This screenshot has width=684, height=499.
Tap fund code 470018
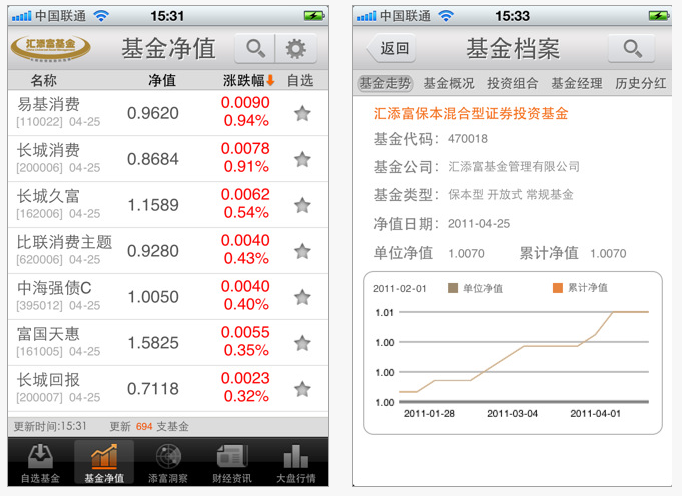[x=468, y=139]
